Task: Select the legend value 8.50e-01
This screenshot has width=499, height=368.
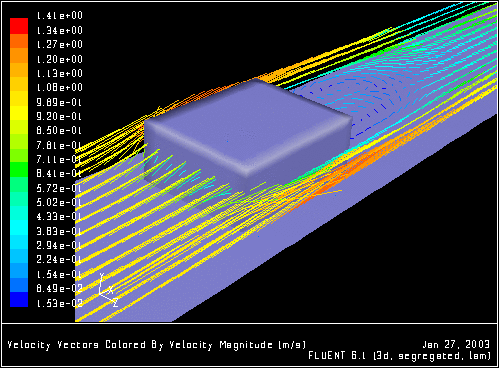Action: coord(59,130)
